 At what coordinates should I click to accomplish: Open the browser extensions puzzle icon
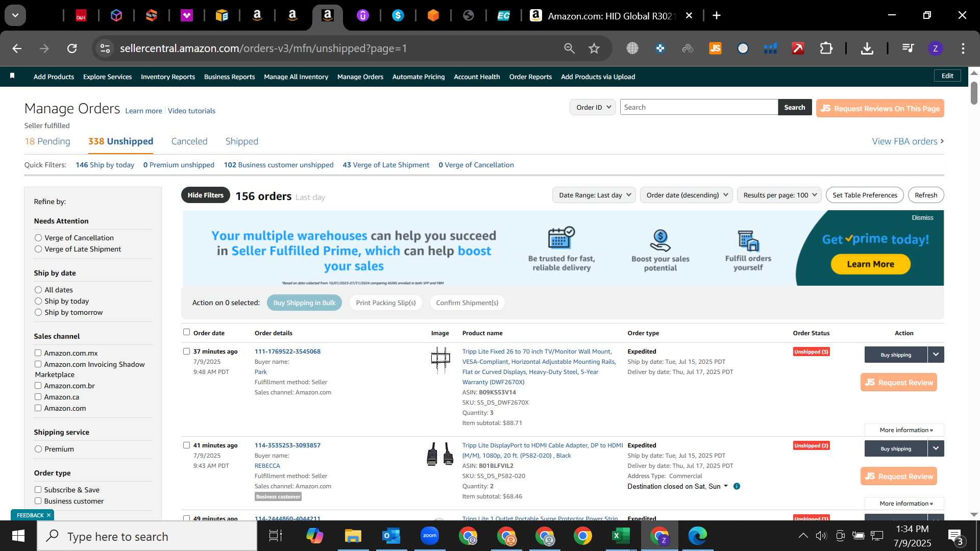click(826, 48)
